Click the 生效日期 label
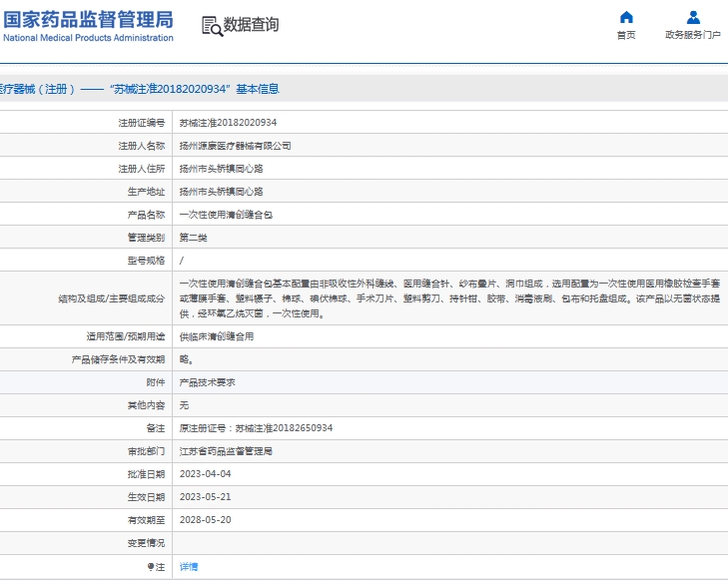728x588 pixels. [x=146, y=497]
